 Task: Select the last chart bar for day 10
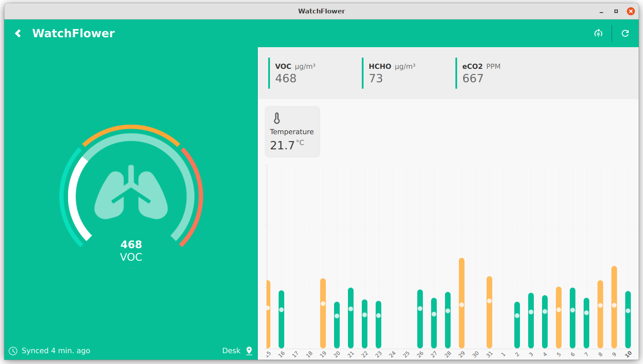[x=628, y=320]
